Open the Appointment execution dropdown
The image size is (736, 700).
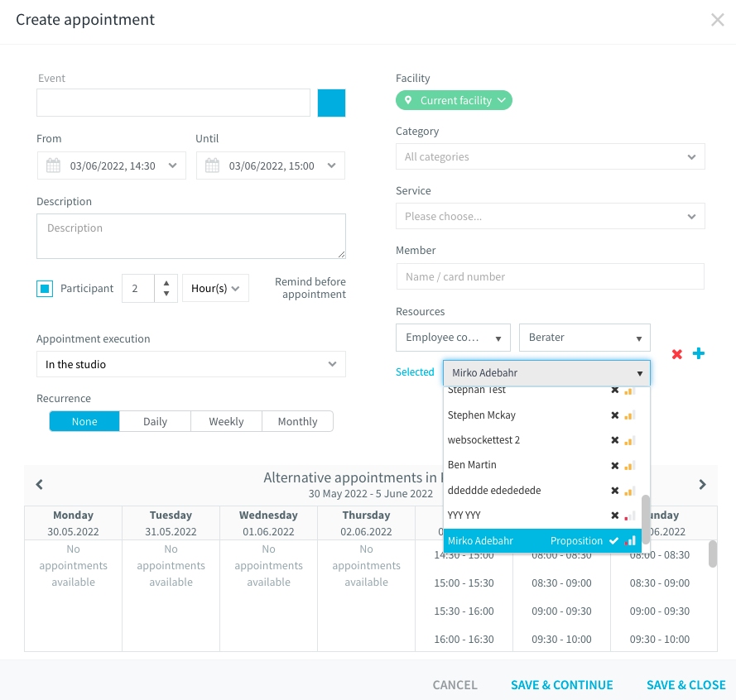click(x=191, y=364)
